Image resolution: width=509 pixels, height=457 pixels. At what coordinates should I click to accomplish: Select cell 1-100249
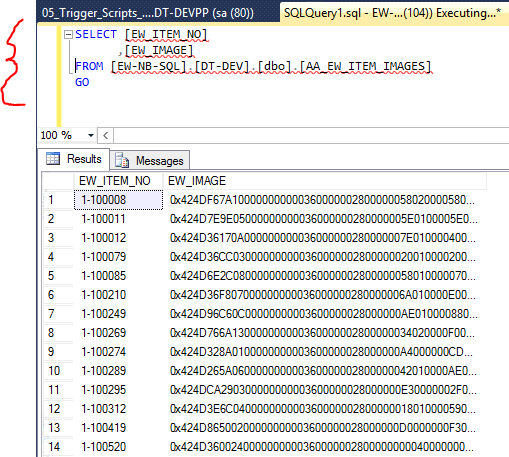coord(118,314)
